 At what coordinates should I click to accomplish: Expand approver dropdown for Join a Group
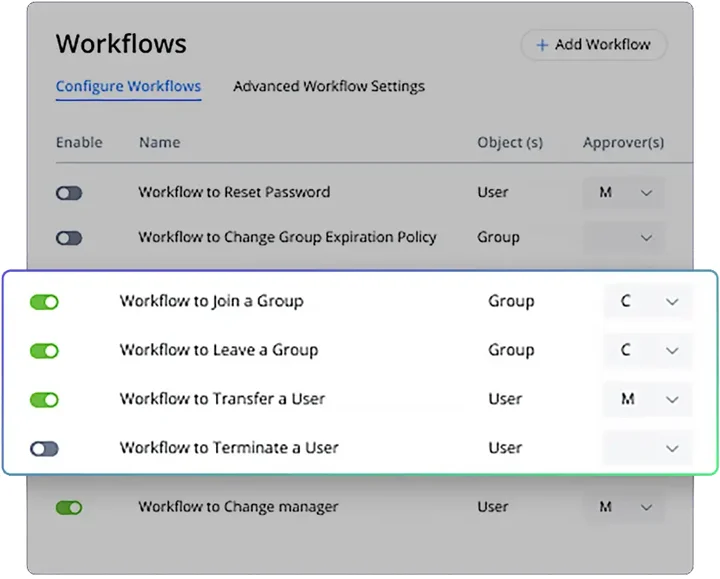647,302
